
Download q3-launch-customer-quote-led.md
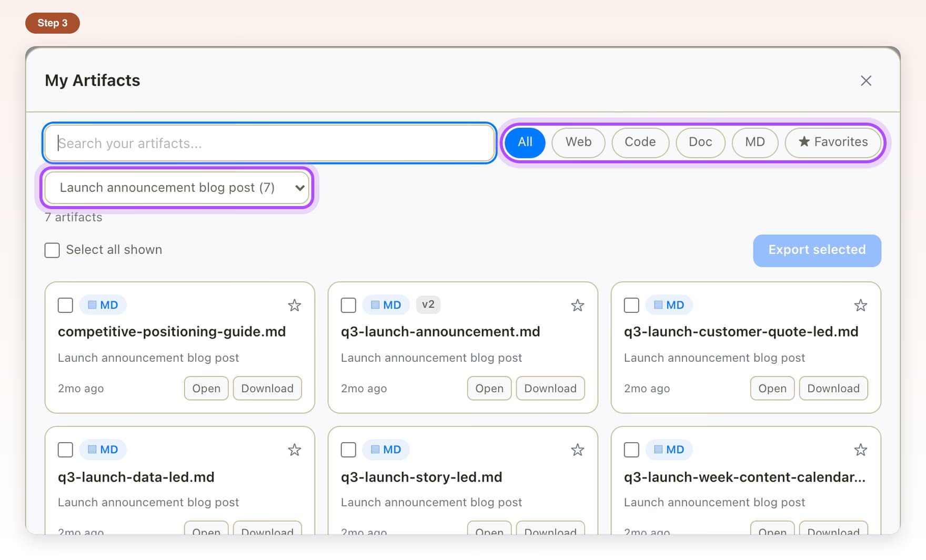point(833,389)
